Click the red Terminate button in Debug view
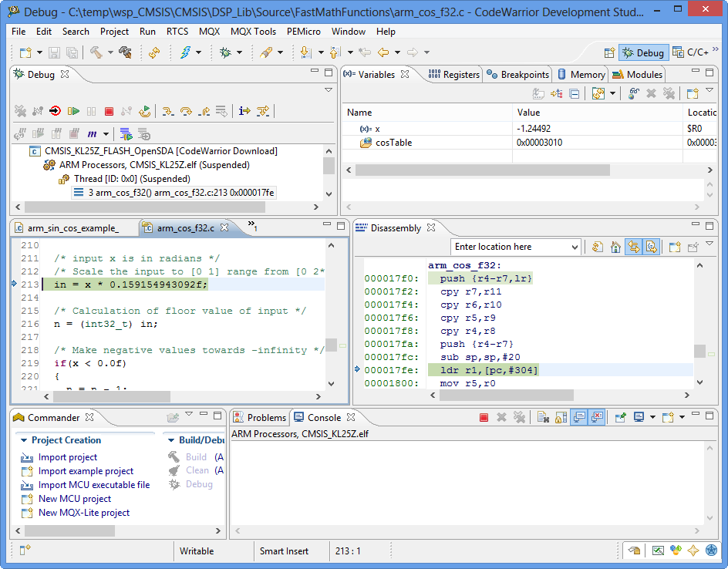728x569 pixels. pos(109,111)
